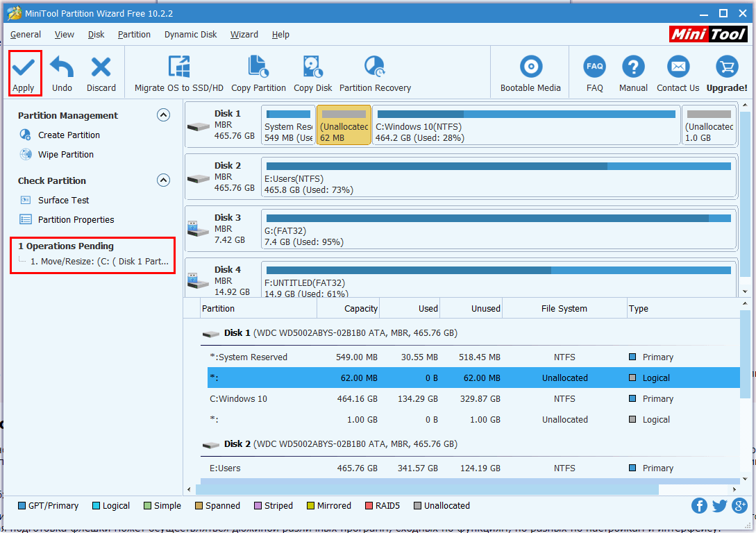The image size is (756, 533).
Task: Launch the Copy Disk tool
Action: [313, 74]
